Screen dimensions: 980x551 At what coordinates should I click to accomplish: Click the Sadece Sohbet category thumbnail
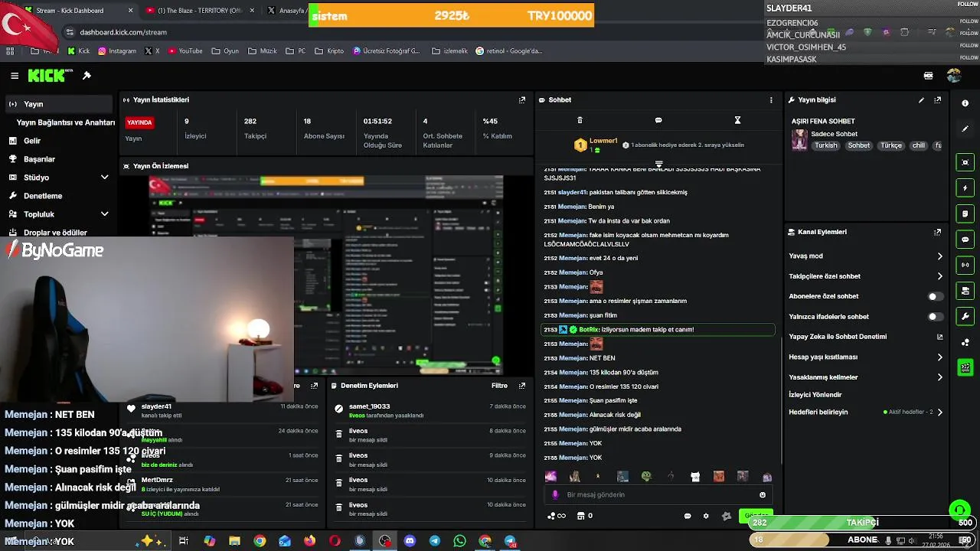click(x=799, y=140)
